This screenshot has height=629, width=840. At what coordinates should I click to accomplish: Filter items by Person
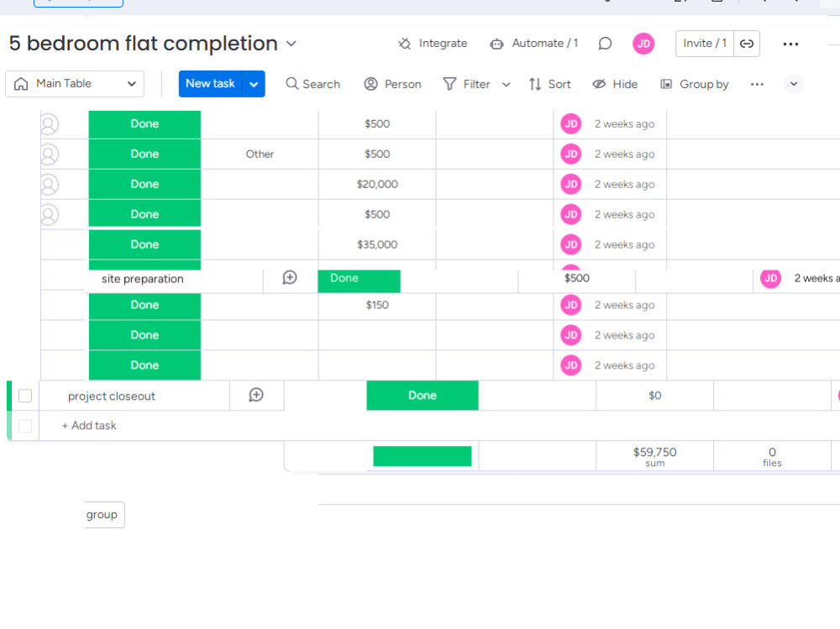coord(392,84)
